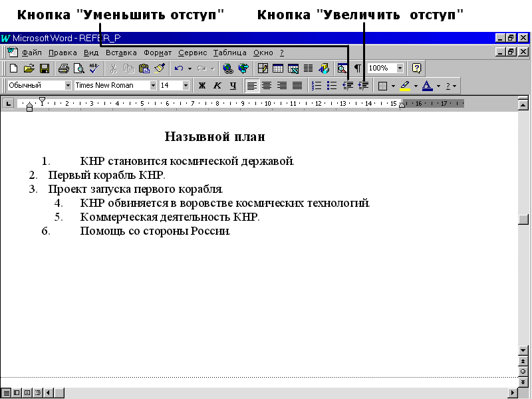
Task: Open the Окно menu
Action: 263,53
